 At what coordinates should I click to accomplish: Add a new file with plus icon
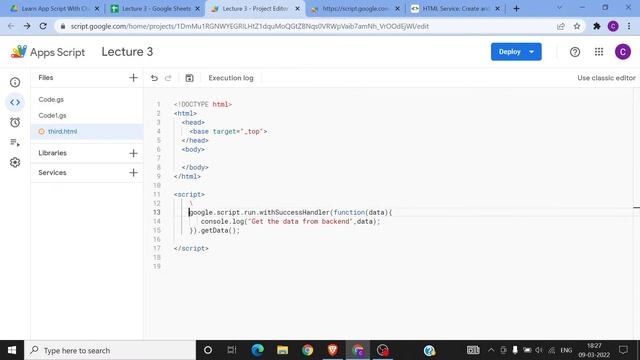(133, 78)
